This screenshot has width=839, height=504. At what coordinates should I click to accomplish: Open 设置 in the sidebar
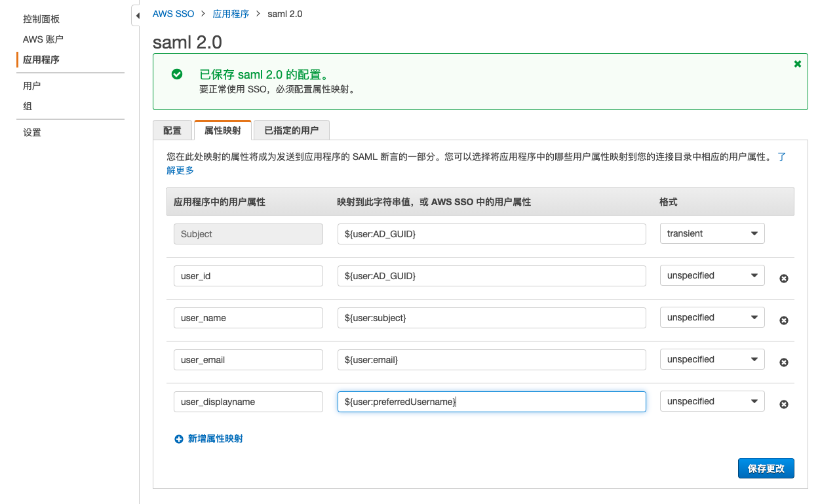click(x=32, y=132)
